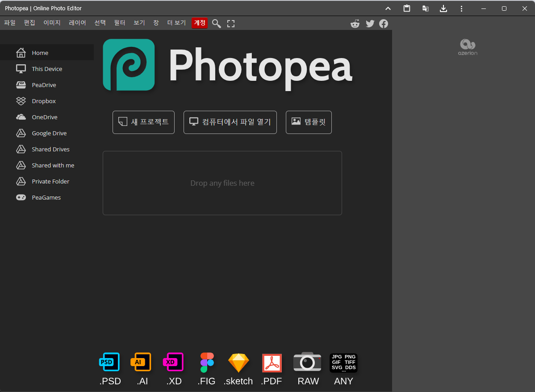Click the PeaDrive disk icon
The image size is (535, 392).
point(21,85)
